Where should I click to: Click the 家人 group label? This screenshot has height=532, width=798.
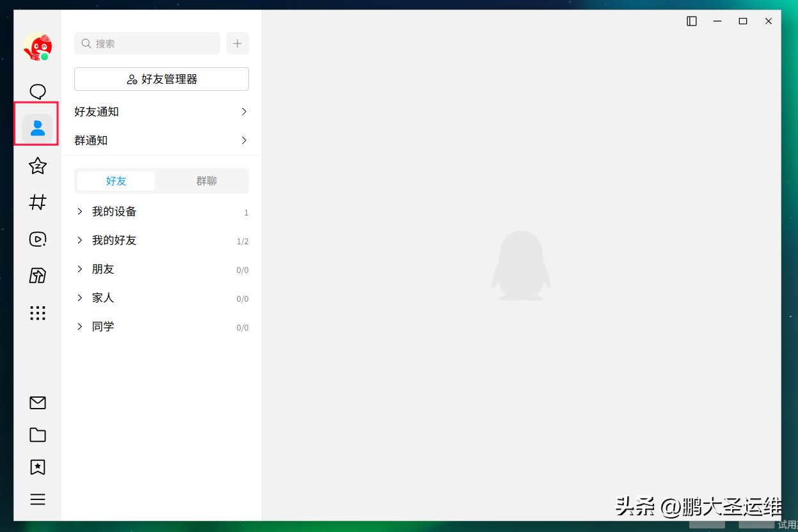coord(103,298)
